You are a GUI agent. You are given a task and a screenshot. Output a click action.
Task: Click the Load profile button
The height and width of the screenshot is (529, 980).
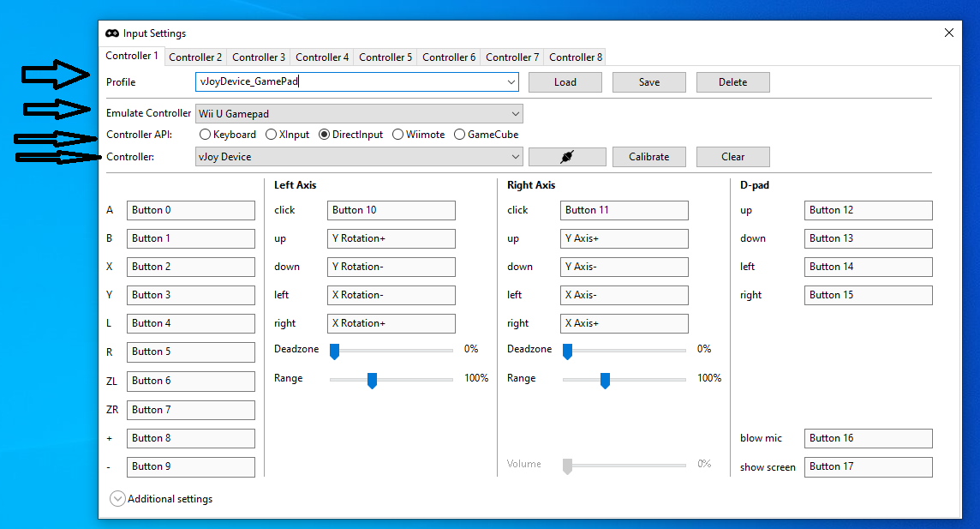[565, 82]
